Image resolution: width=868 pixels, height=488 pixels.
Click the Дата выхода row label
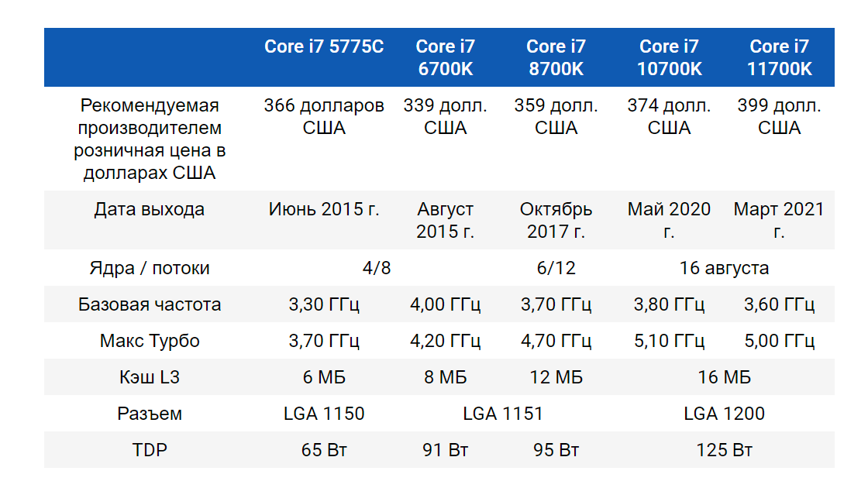[x=150, y=209]
